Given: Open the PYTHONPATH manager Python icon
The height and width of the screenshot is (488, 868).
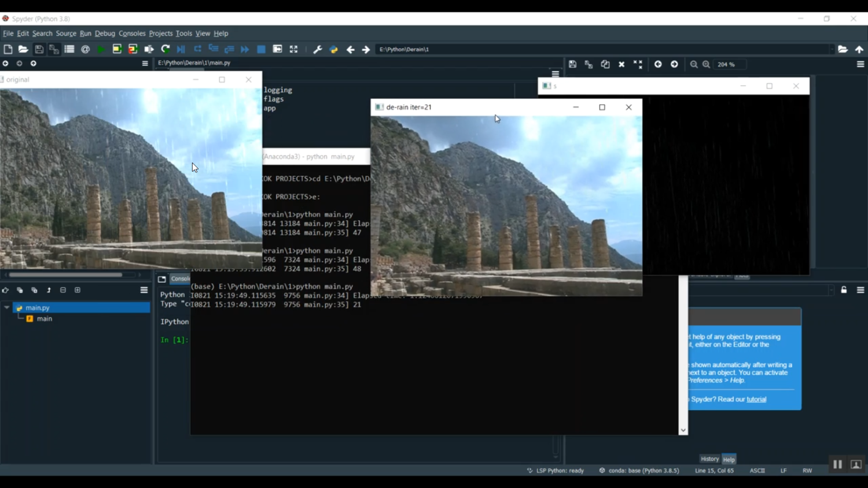Looking at the screenshot, I should 334,50.
